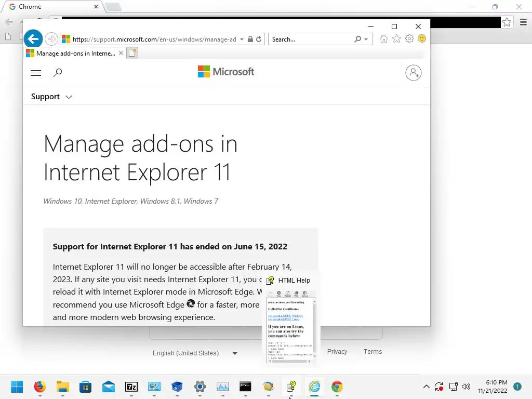Screen dimensions: 532x399
Task: Open the search provider dropdown arrow
Action: click(x=366, y=39)
